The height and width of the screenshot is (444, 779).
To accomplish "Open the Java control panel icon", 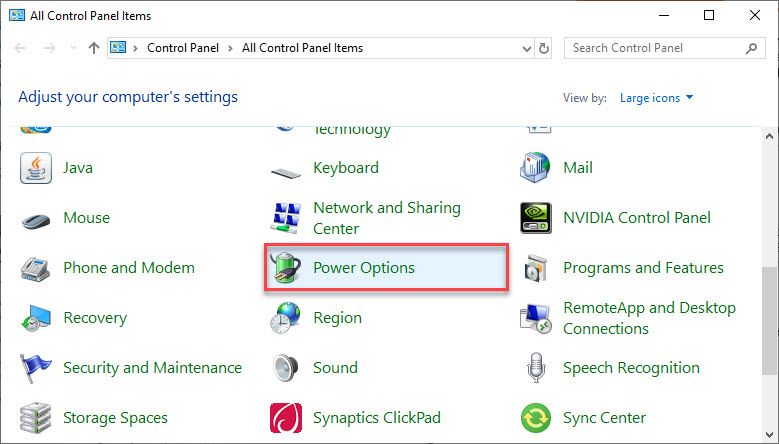I will coord(36,168).
